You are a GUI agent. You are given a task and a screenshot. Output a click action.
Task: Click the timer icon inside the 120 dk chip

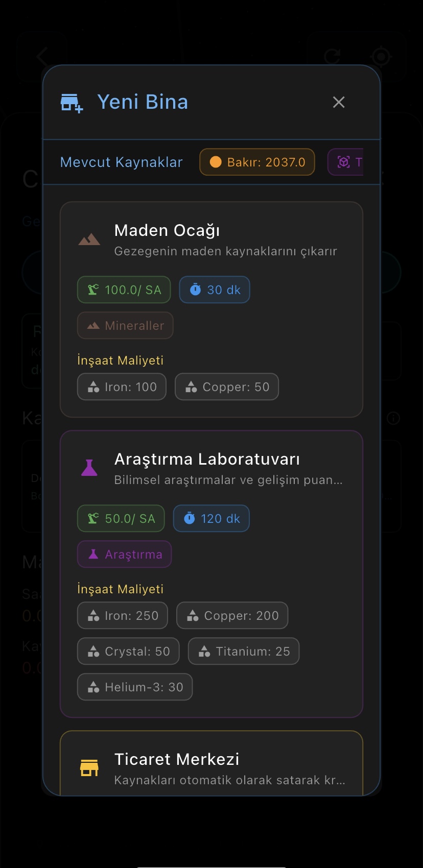click(191, 518)
